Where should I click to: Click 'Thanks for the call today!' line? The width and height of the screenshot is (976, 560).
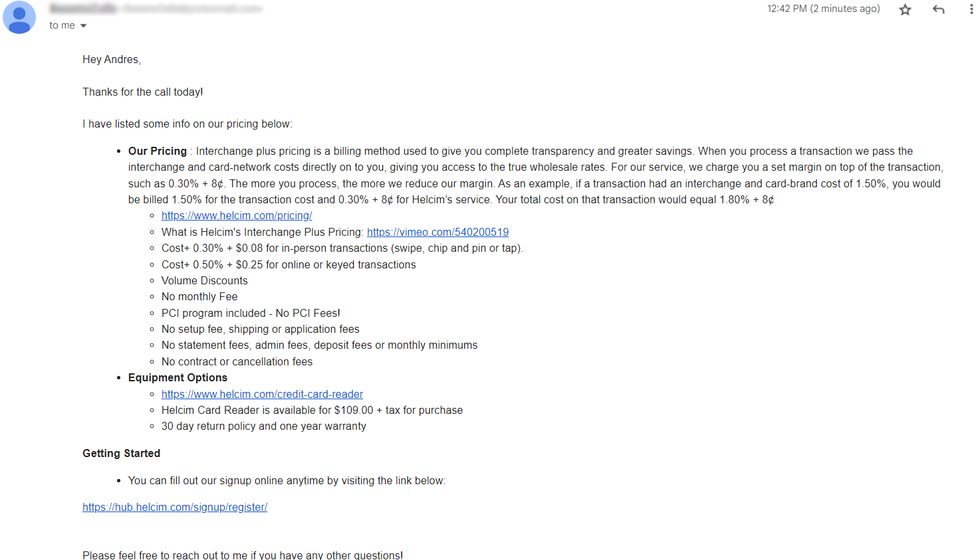point(143,92)
